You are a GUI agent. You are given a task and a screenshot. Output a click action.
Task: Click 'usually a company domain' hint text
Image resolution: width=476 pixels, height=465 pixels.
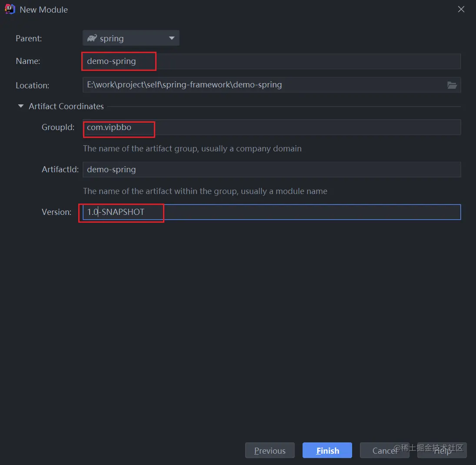(x=251, y=148)
